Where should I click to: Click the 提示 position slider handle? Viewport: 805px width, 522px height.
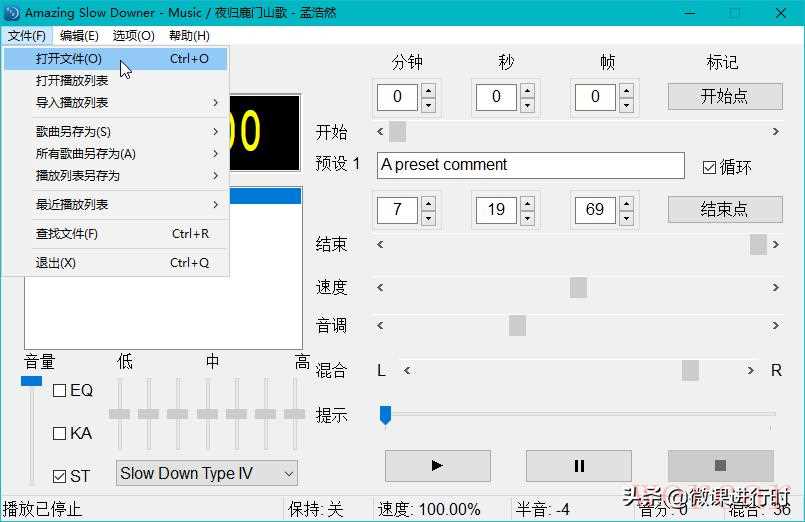[385, 414]
